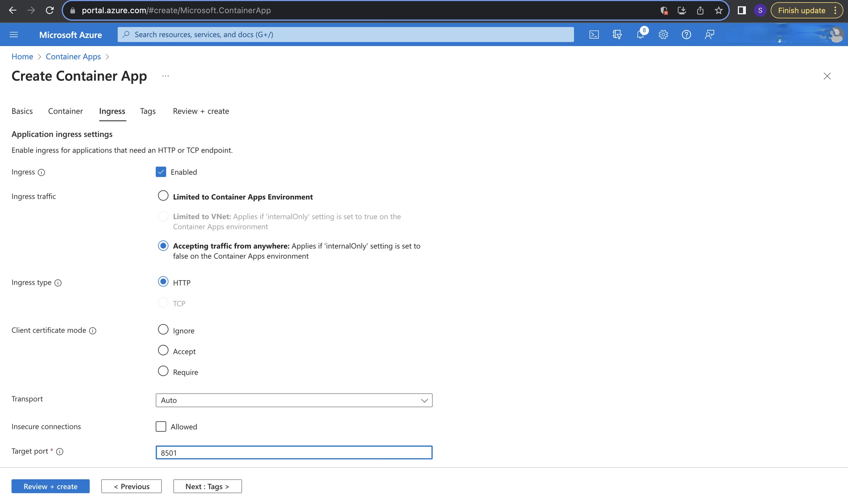Open Azure Cloud Shell icon
848x504 pixels.
click(594, 35)
